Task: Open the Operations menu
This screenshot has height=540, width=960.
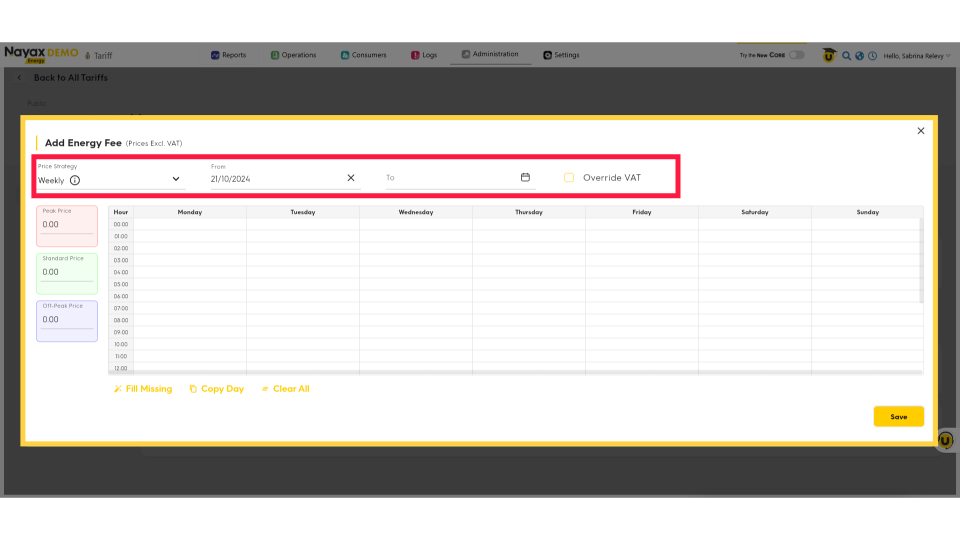Action: point(293,55)
